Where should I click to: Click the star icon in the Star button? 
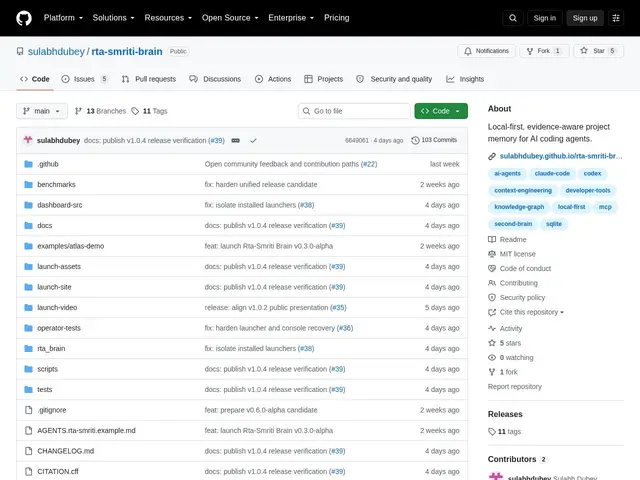584,51
